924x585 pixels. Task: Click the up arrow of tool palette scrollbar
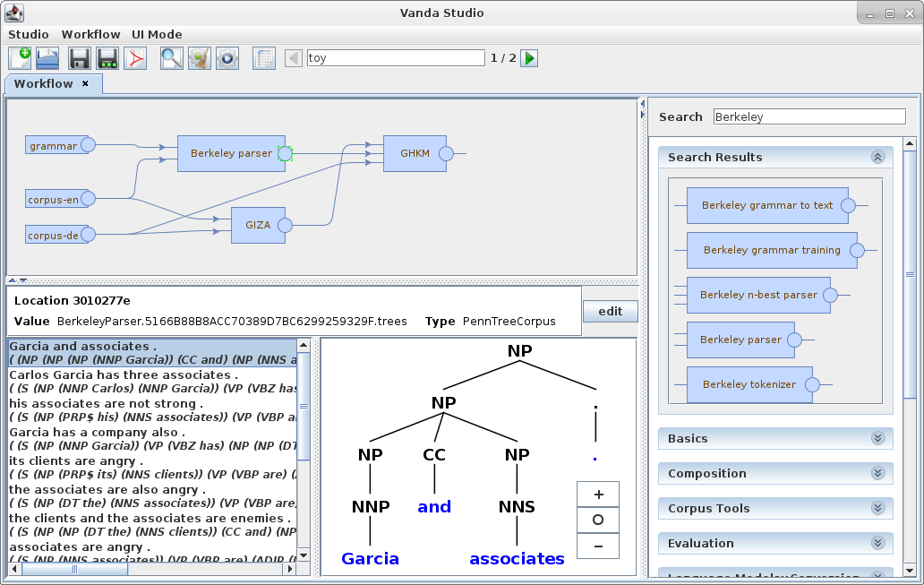910,143
